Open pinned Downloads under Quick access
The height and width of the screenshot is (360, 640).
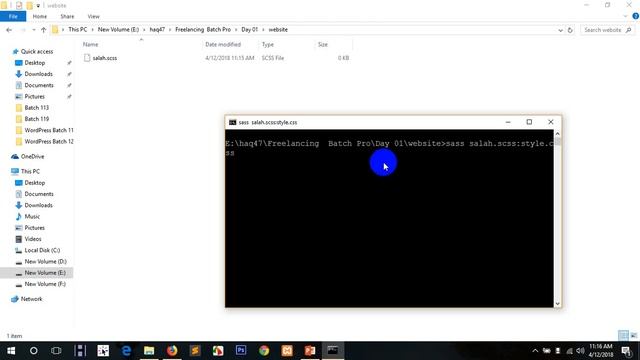[38, 74]
